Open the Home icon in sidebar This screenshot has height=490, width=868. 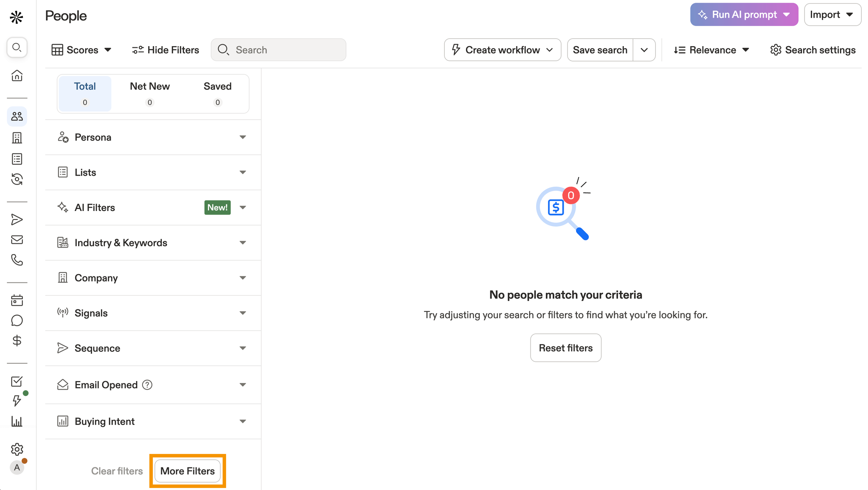(17, 75)
